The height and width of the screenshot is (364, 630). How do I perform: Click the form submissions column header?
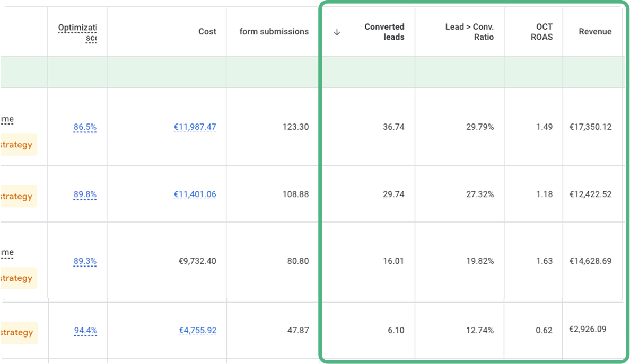coord(274,32)
